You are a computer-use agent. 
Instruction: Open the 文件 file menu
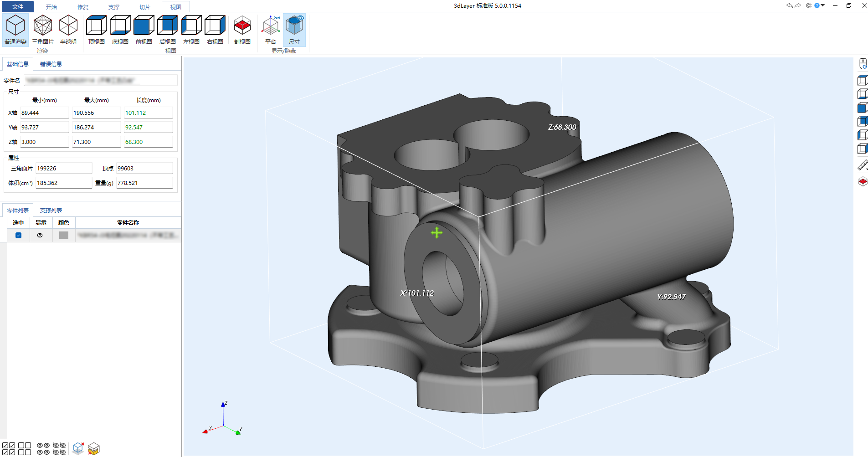(x=18, y=6)
